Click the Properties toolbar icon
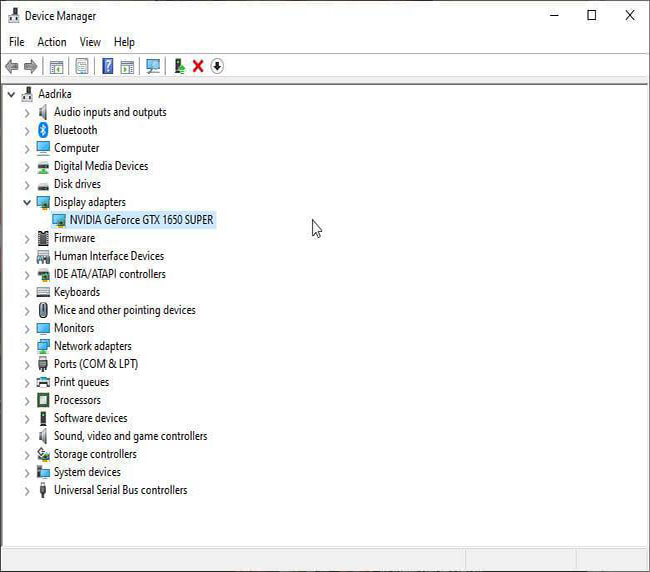The image size is (650, 572). [82, 66]
